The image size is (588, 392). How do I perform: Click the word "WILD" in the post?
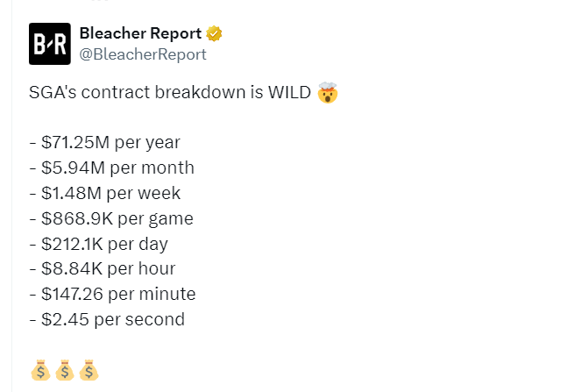coord(289,92)
